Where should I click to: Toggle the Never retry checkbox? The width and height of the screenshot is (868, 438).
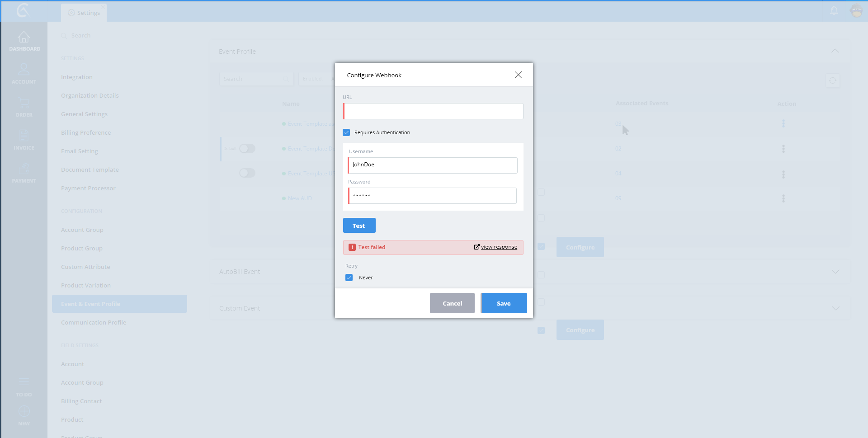[349, 278]
